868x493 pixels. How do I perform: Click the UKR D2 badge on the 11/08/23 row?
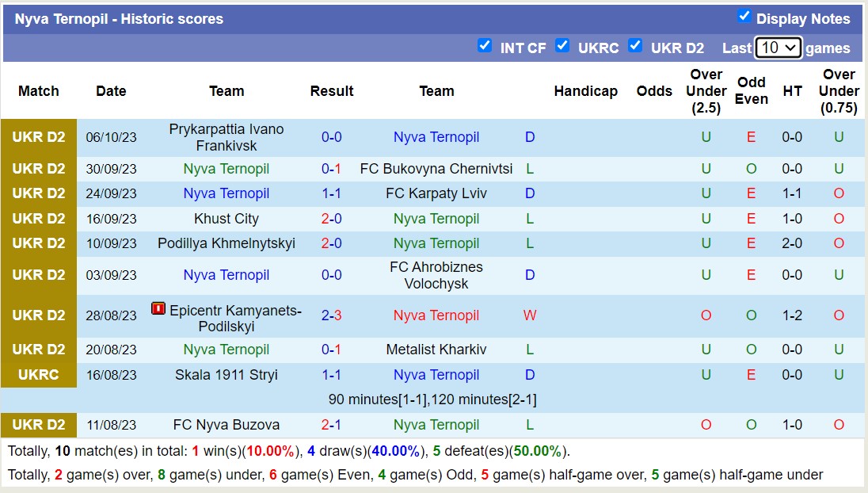click(x=38, y=425)
